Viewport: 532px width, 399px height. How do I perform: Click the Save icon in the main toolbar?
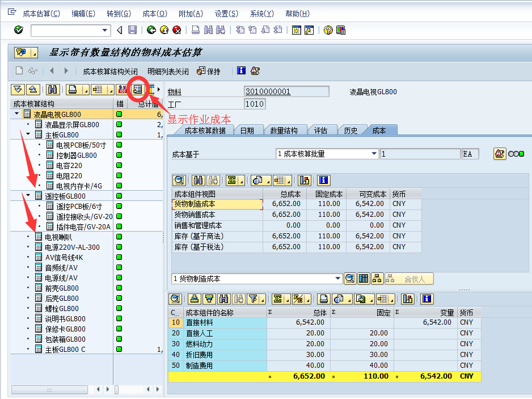[x=132, y=30]
